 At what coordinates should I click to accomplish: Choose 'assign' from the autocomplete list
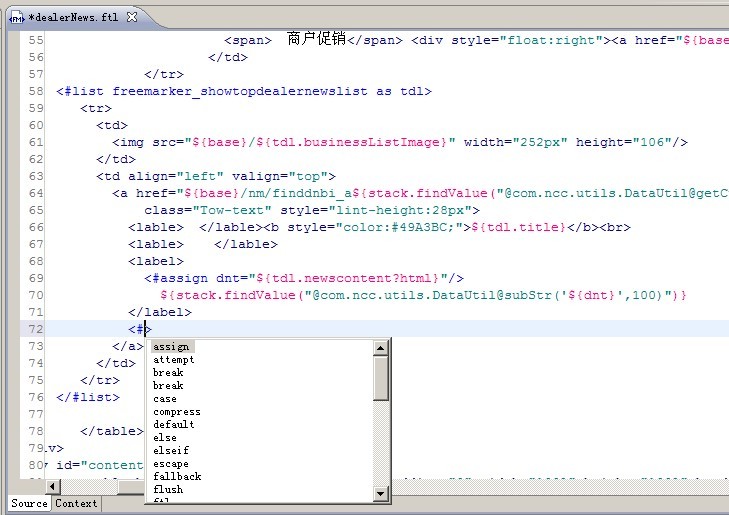pos(171,347)
